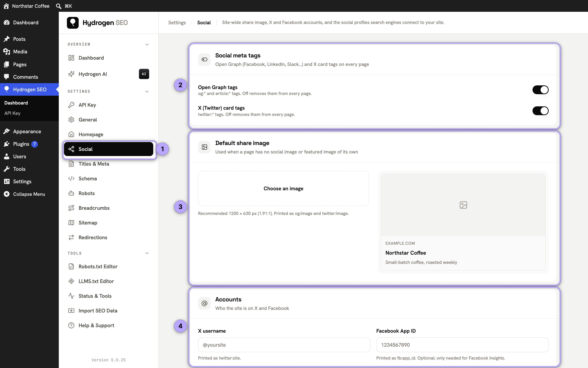Click the General gear icon
588x368 pixels.
tap(71, 120)
